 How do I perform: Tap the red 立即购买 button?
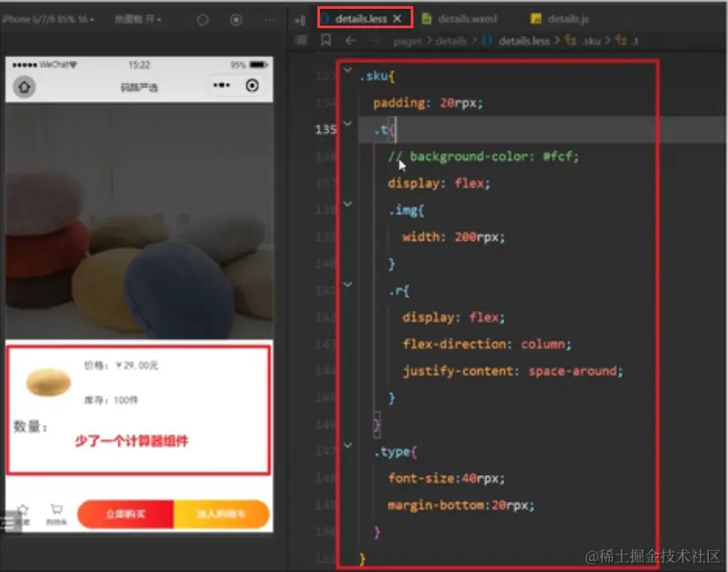126,514
